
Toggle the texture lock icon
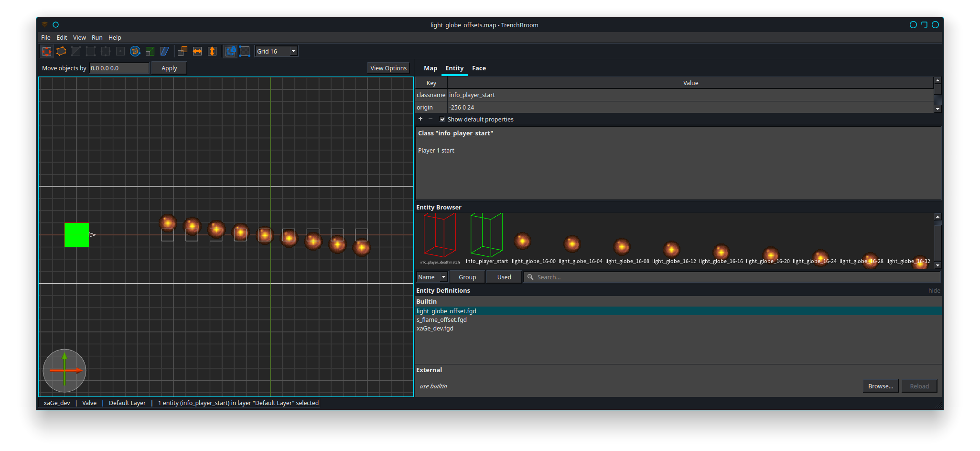pos(230,51)
